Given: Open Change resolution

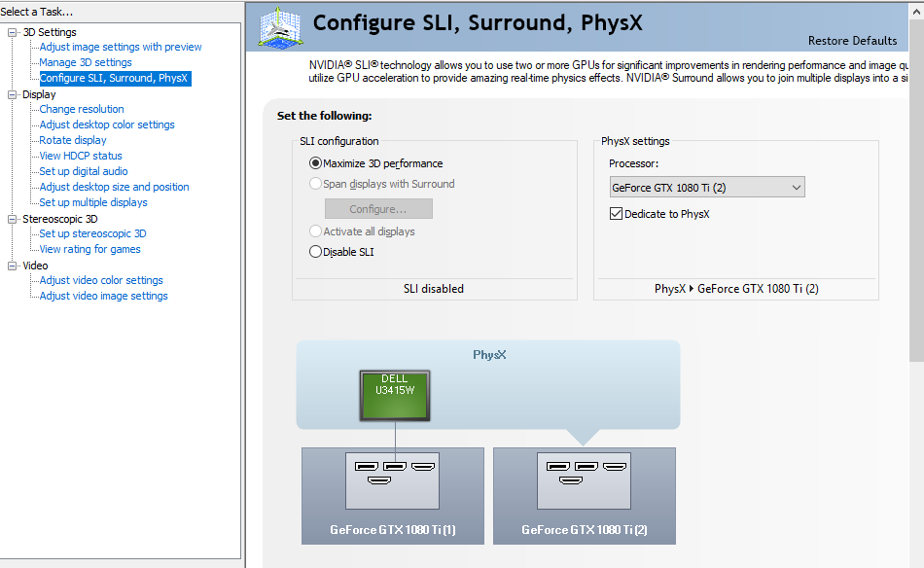Looking at the screenshot, I should (82, 109).
